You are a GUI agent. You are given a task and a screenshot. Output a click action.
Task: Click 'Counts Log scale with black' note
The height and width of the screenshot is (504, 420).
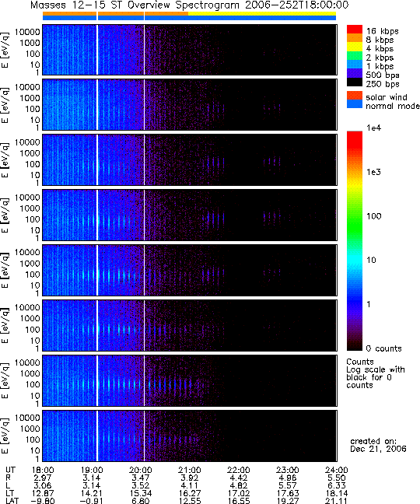coord(376,373)
